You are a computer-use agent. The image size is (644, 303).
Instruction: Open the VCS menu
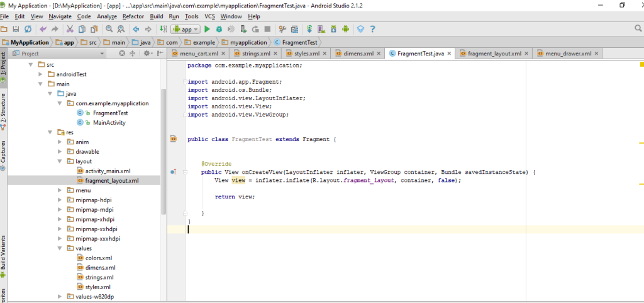[x=210, y=16]
